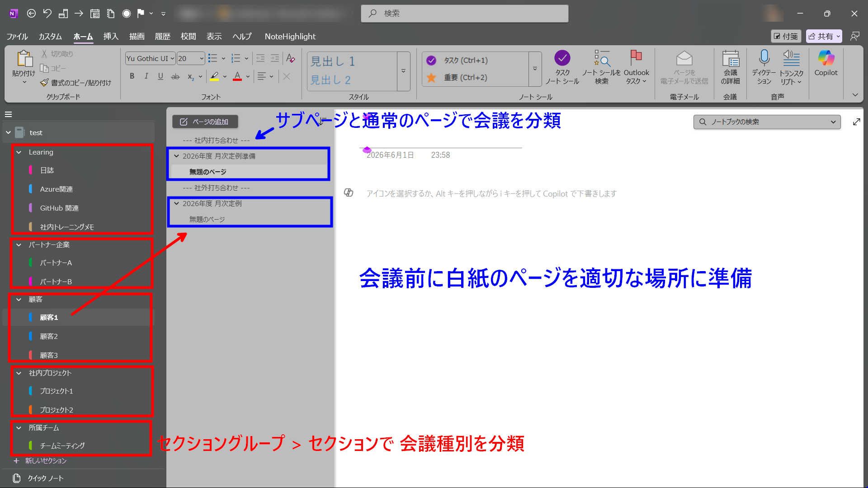Collapse the test notebook chevron

tap(8, 133)
